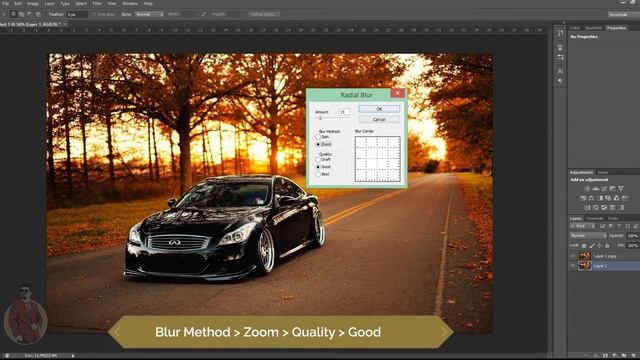Add a Vibrance adjustment
Screen dimensions: 640x360
coord(621,189)
